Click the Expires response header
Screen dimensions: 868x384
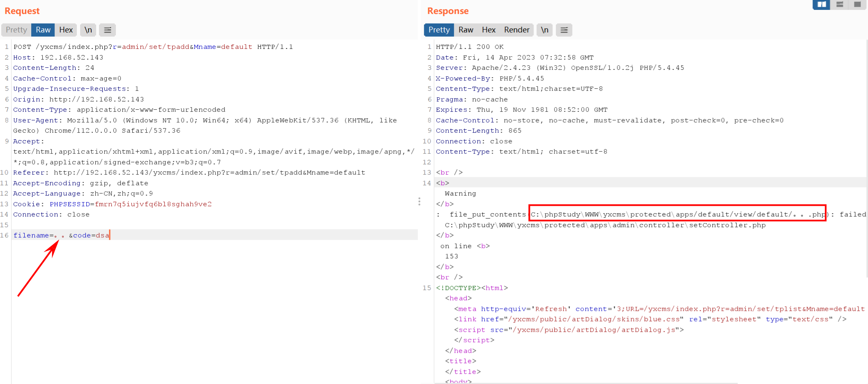(x=522, y=110)
